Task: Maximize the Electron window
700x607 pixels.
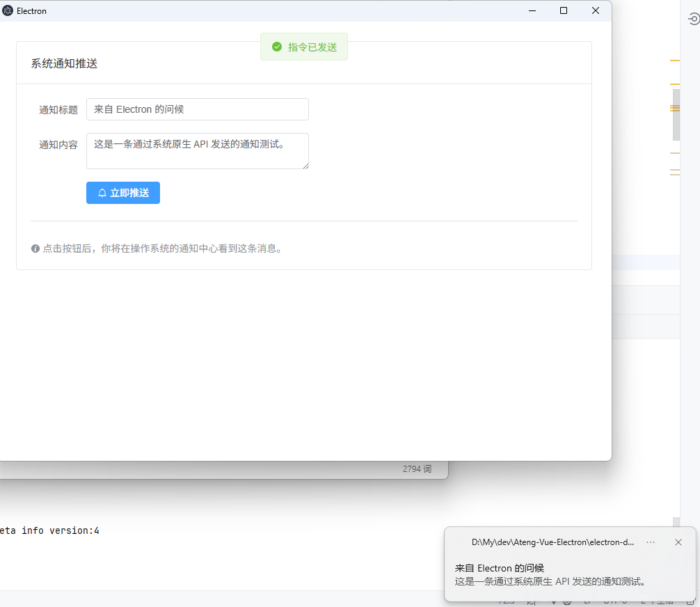Action: pyautogui.click(x=564, y=10)
